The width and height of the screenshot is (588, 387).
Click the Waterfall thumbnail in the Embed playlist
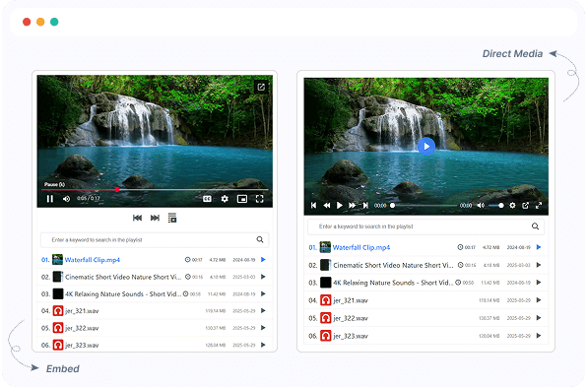(57, 260)
